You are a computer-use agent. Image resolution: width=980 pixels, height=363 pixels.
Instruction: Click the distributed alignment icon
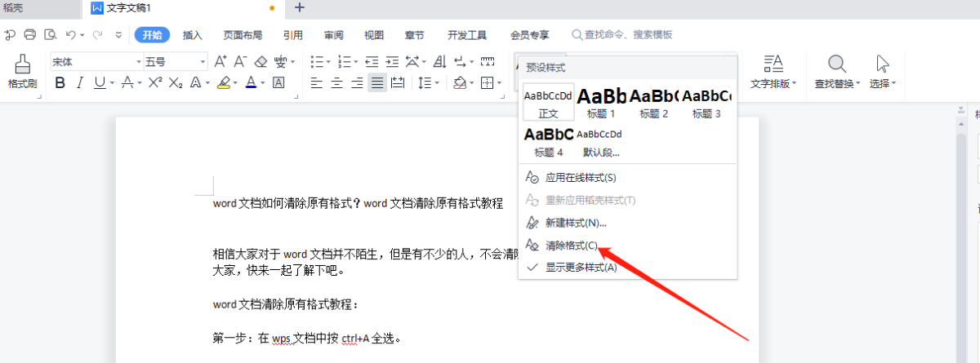click(x=398, y=82)
